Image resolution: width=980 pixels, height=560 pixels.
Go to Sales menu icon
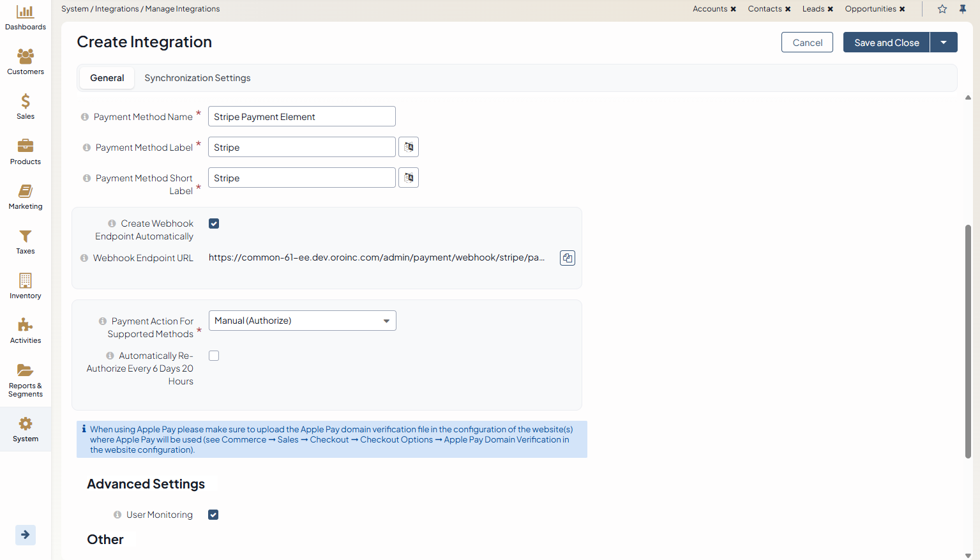coord(26,106)
